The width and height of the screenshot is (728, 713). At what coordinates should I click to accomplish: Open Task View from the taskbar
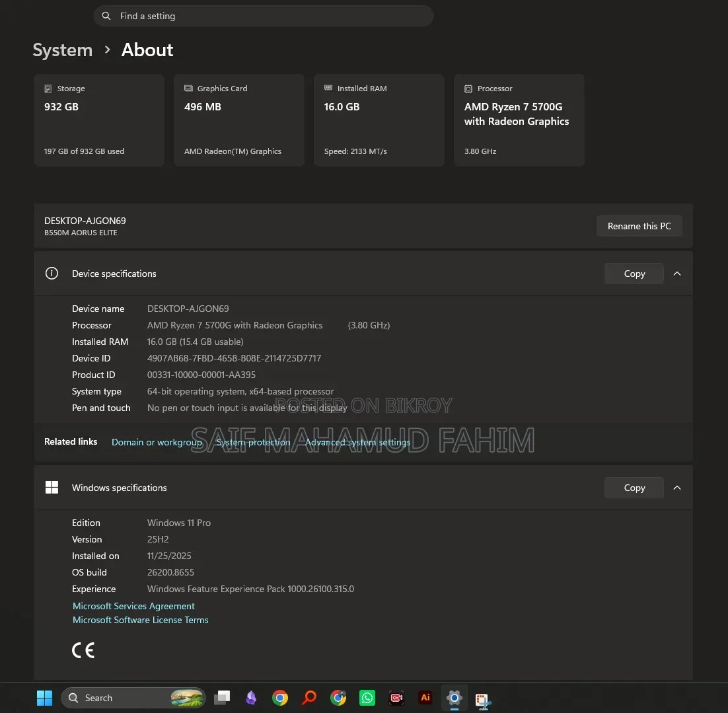[x=222, y=698]
